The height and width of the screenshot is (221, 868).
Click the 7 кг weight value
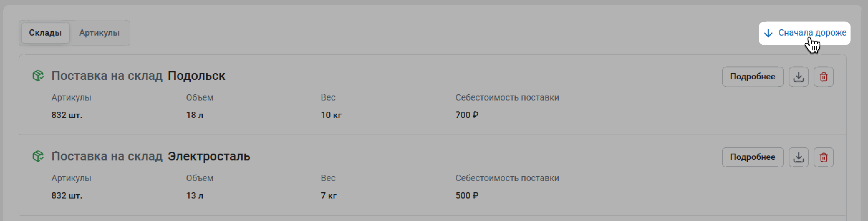click(329, 196)
